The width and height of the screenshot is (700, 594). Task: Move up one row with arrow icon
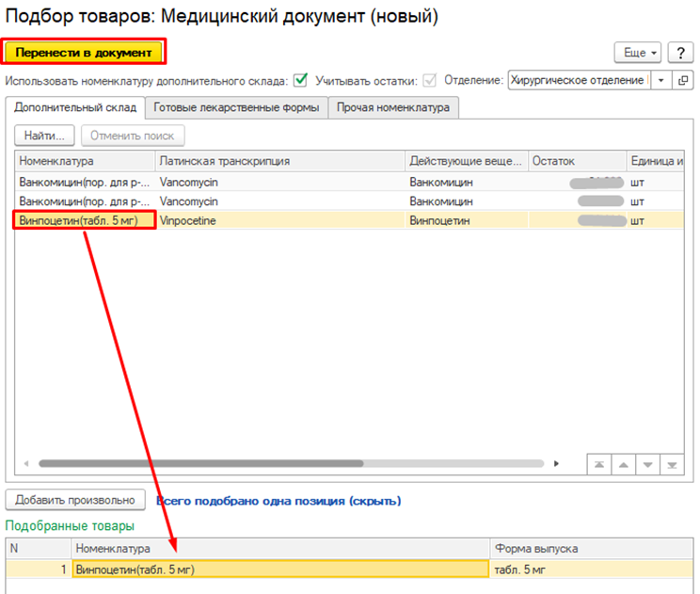click(x=623, y=464)
